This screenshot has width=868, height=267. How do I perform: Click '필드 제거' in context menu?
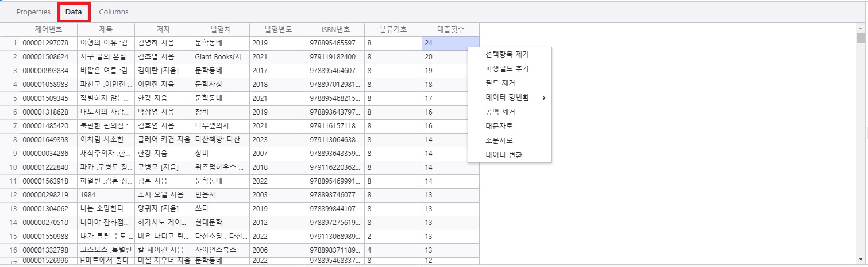pos(500,83)
